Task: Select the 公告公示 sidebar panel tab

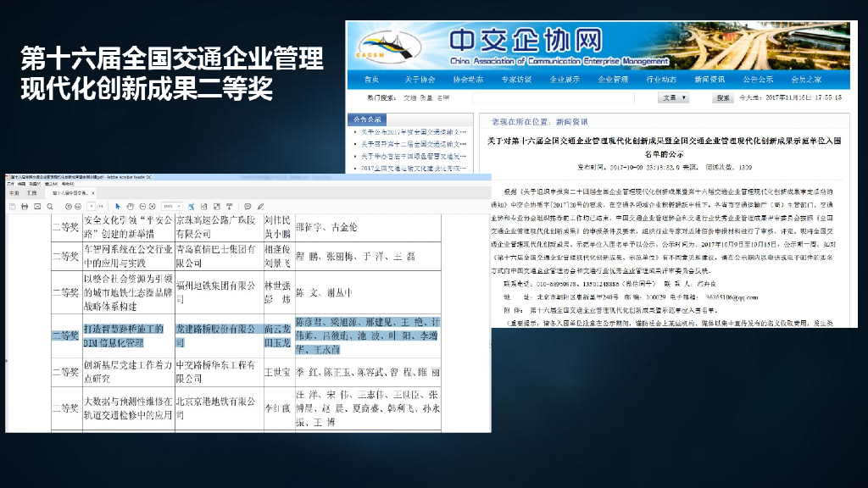Action: click(x=367, y=119)
